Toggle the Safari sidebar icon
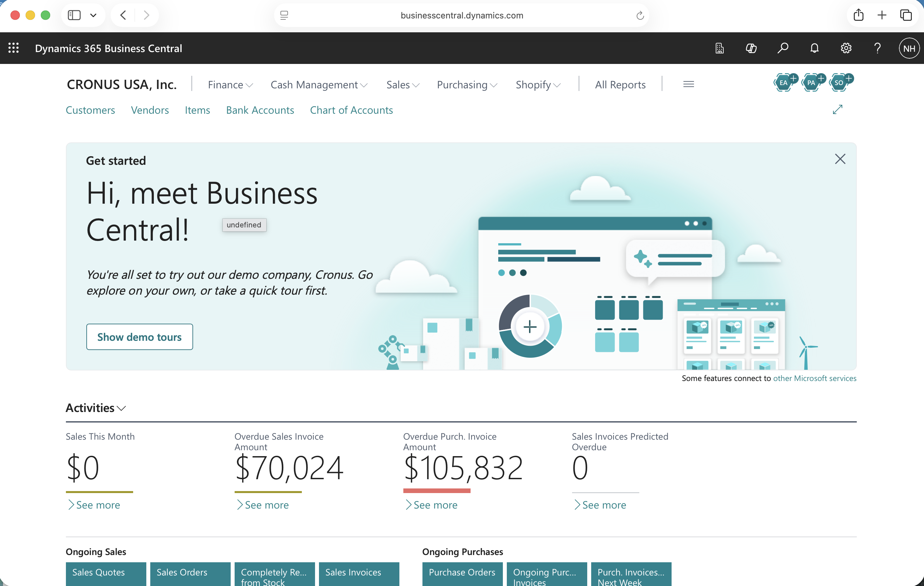This screenshot has width=924, height=586. click(x=74, y=15)
